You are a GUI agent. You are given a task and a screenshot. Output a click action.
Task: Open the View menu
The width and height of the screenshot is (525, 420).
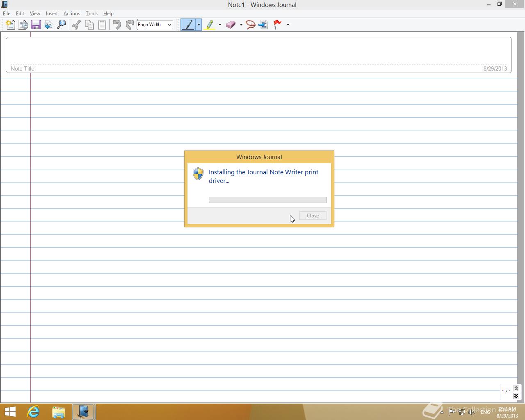coord(35,14)
